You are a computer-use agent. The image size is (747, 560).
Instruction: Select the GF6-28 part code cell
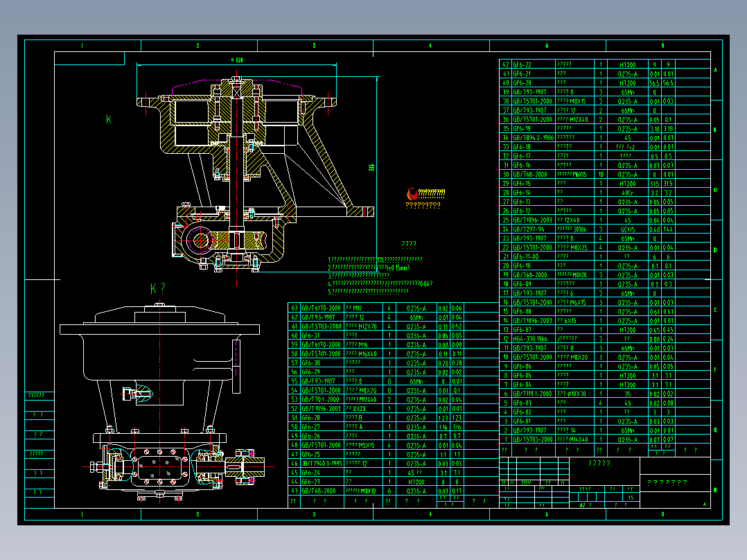pos(322,418)
